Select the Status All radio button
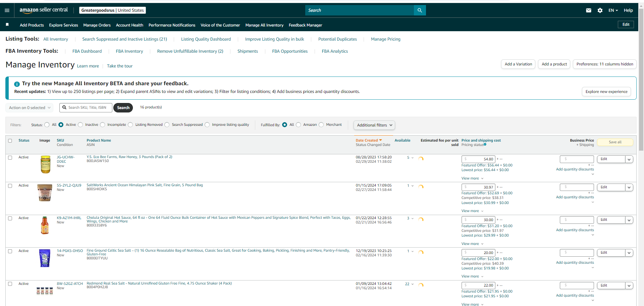This screenshot has width=644, height=306. click(47, 125)
